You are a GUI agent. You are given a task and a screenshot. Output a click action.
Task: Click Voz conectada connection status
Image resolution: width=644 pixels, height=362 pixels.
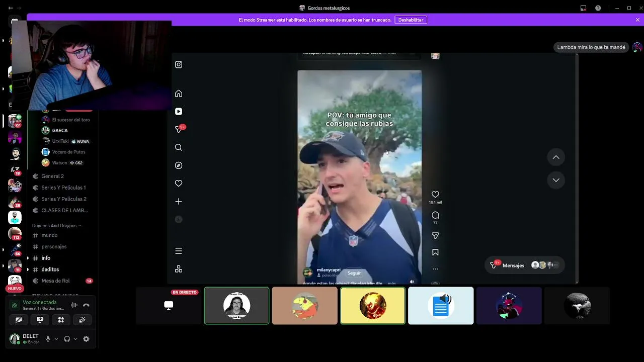(40, 302)
